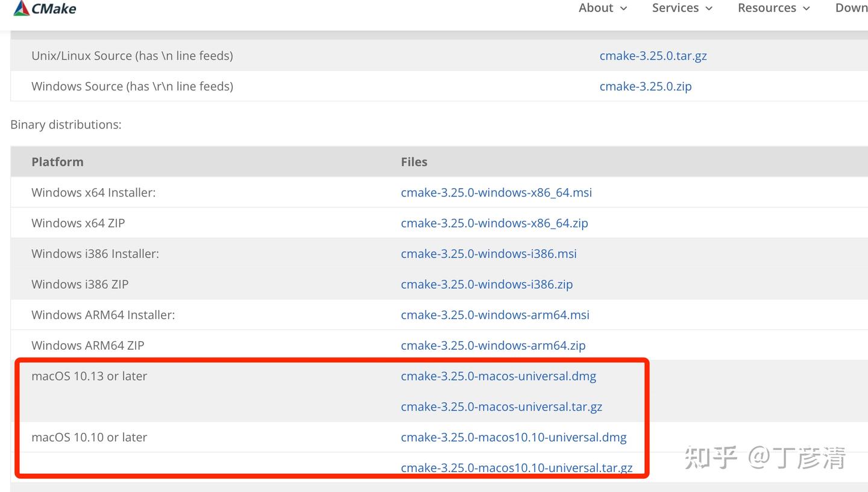
Task: Expand the Services dropdown arrow
Action: point(709,8)
